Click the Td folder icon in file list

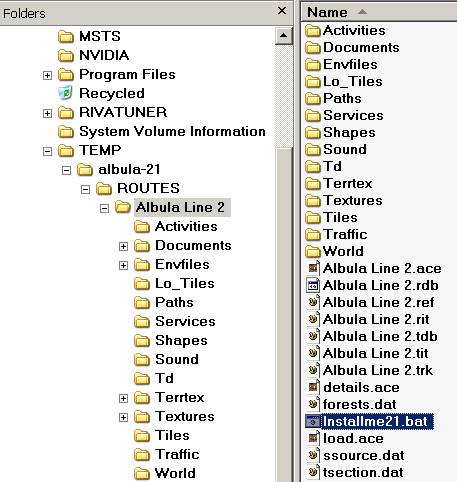point(313,167)
